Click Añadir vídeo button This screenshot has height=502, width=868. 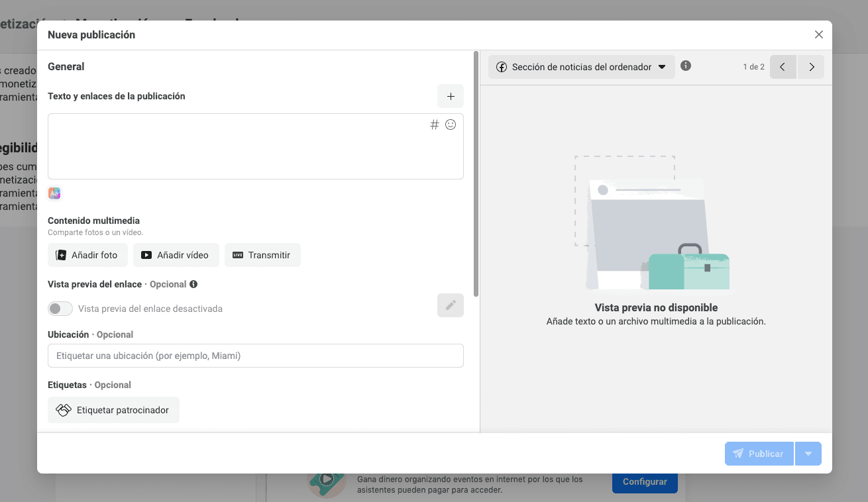pos(176,255)
